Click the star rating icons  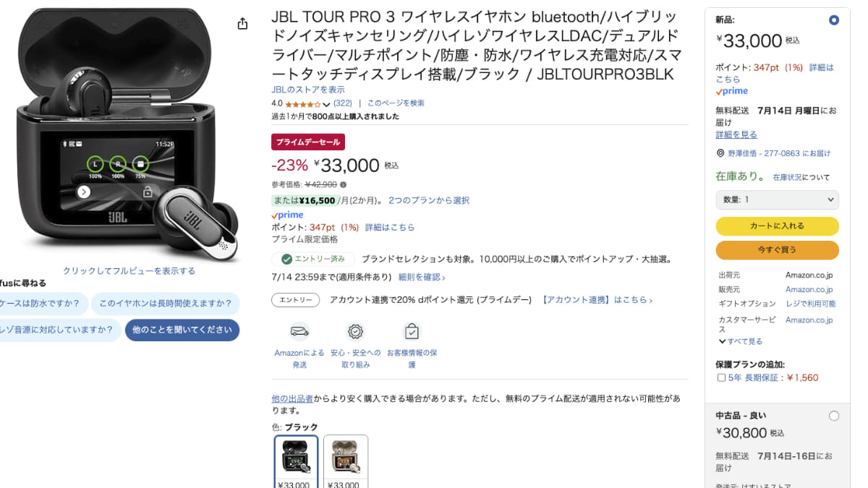click(x=302, y=104)
